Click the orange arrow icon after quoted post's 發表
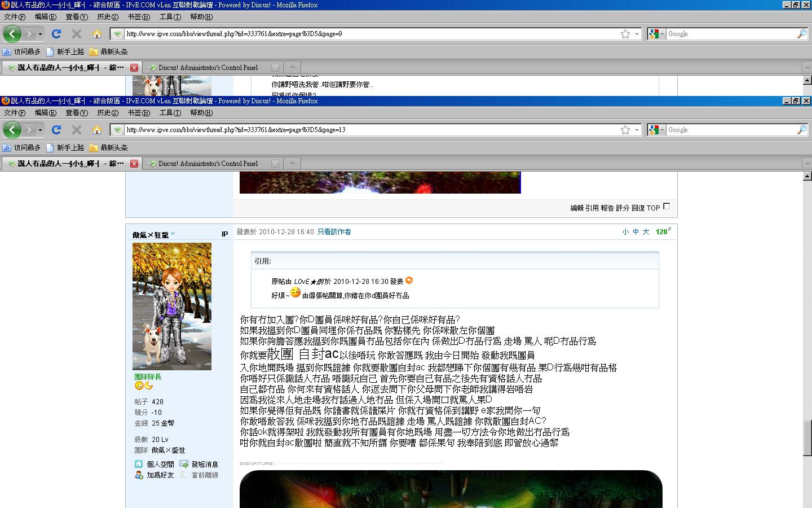This screenshot has height=508, width=812. pyautogui.click(x=409, y=281)
